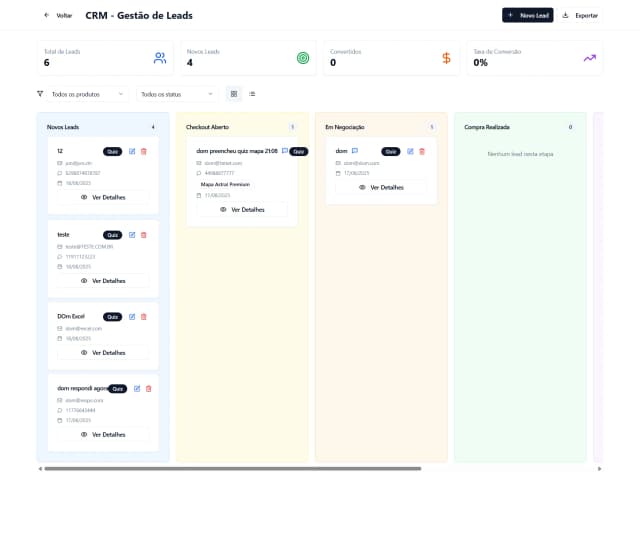Open the 'Todos os produtos' dropdown

(88, 94)
